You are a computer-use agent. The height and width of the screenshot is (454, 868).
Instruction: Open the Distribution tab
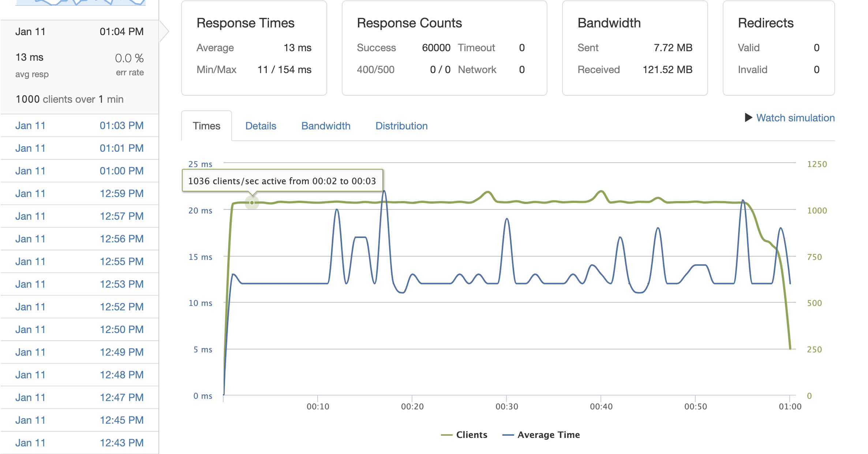click(401, 126)
